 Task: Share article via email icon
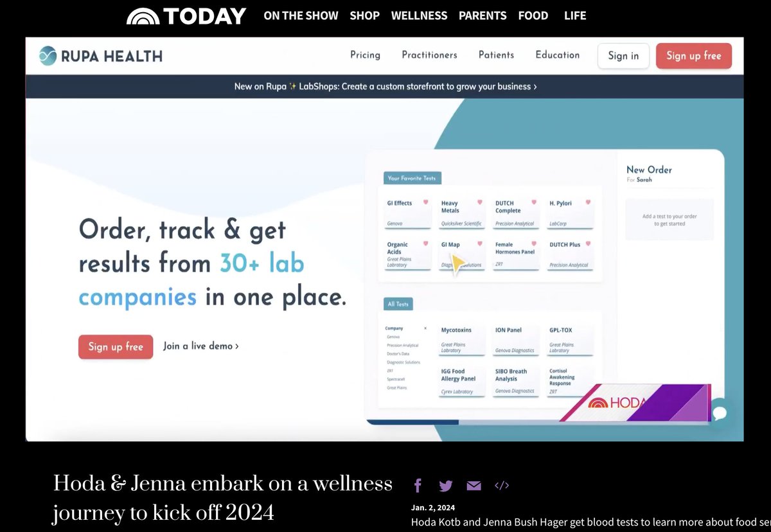point(474,486)
